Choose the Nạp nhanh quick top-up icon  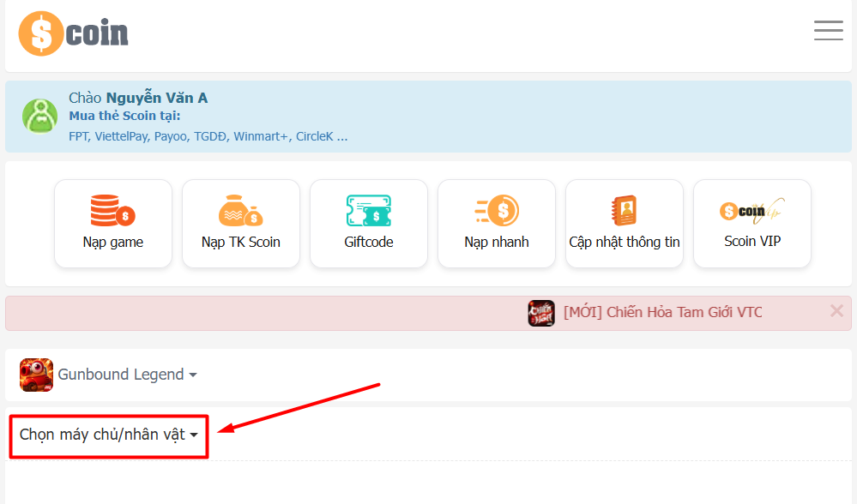(497, 211)
